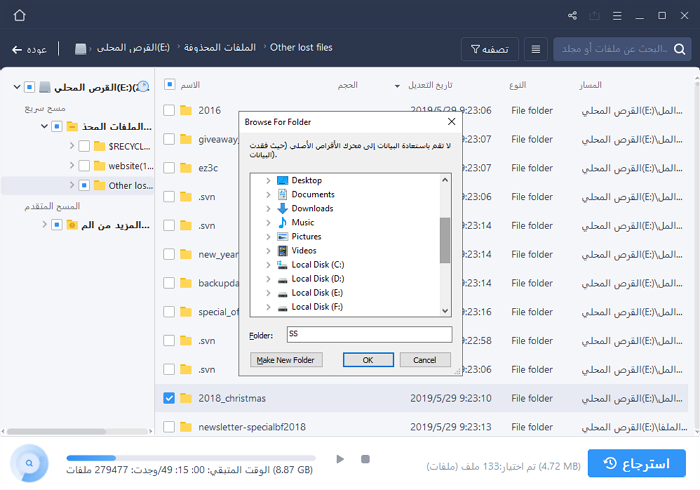Click the share icon in title bar
The width and height of the screenshot is (700, 490).
pyautogui.click(x=572, y=16)
